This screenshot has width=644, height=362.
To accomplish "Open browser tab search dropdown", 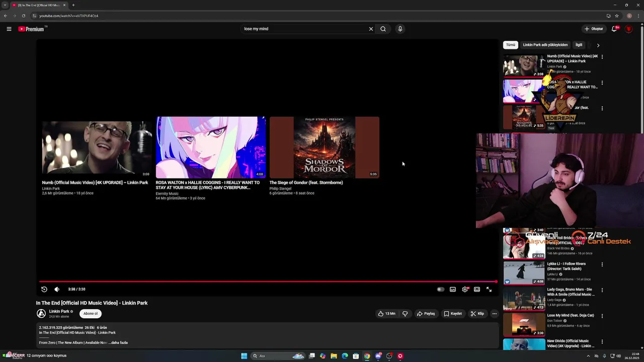I will click(x=5, y=5).
